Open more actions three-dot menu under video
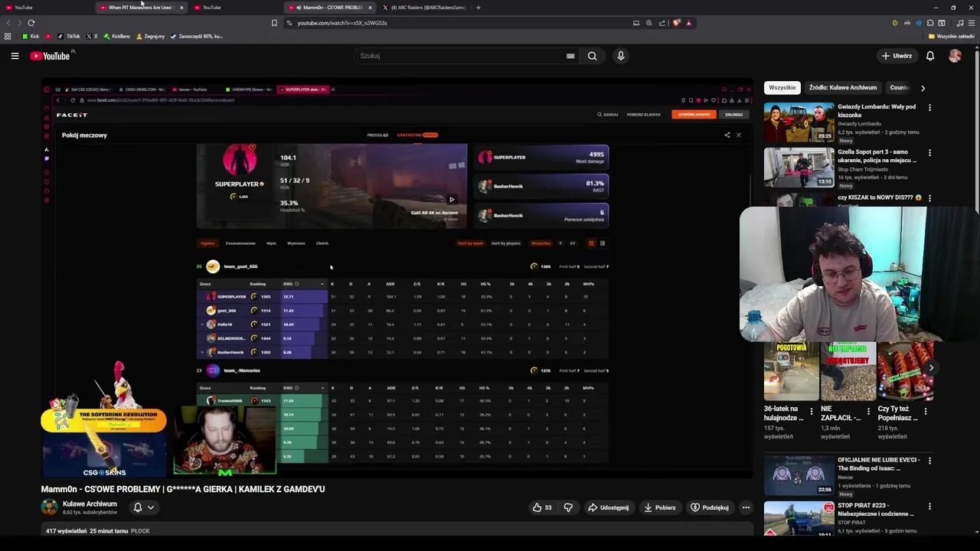 (746, 507)
